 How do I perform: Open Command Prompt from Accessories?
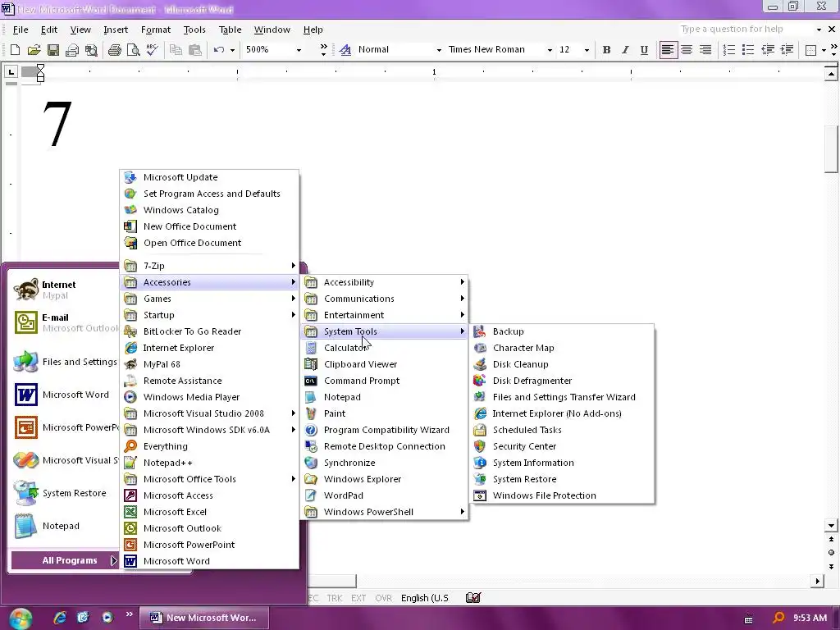pos(385,381)
